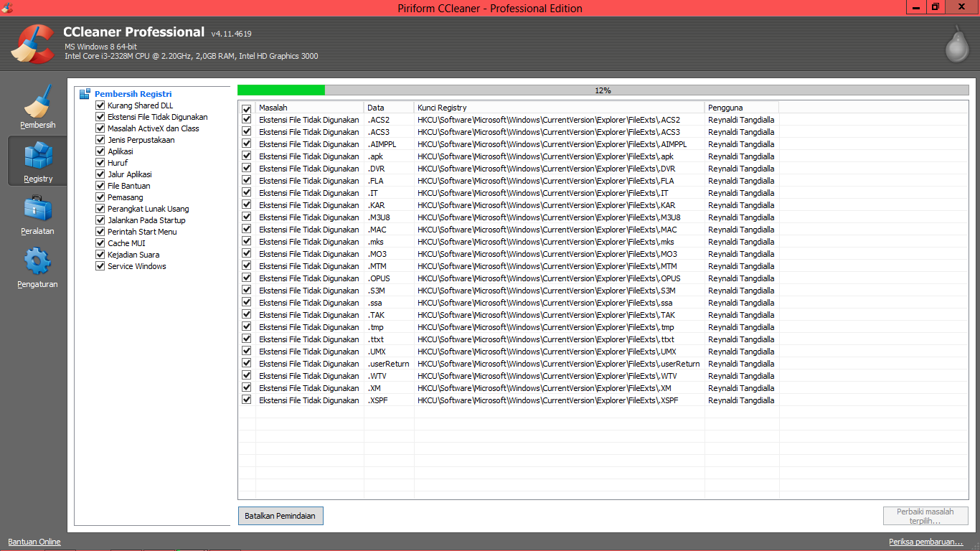Uncheck Jalankan Pada Startup option

(100, 220)
